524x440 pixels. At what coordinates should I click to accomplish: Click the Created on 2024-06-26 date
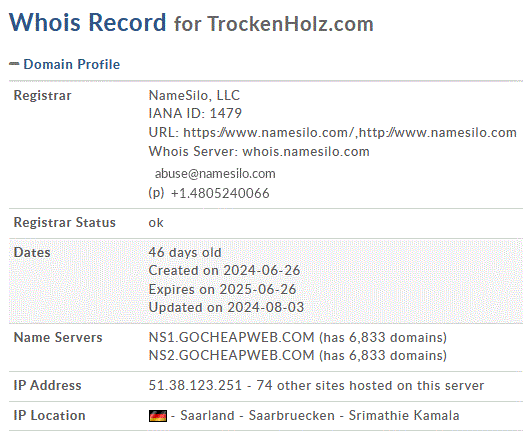(224, 270)
